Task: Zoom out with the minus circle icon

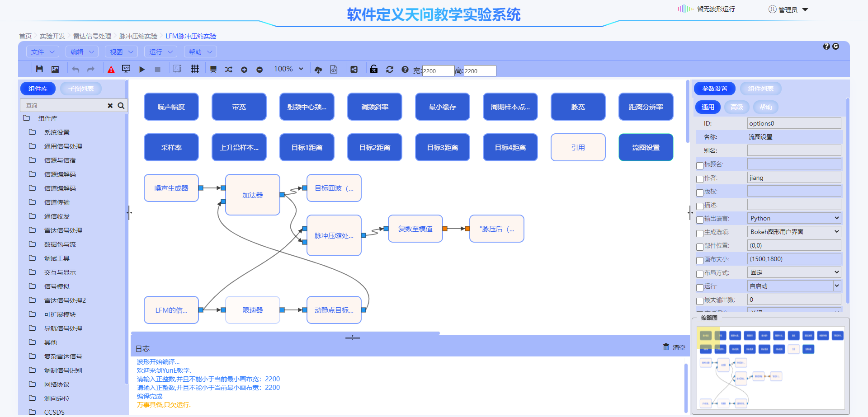Action: click(x=259, y=70)
